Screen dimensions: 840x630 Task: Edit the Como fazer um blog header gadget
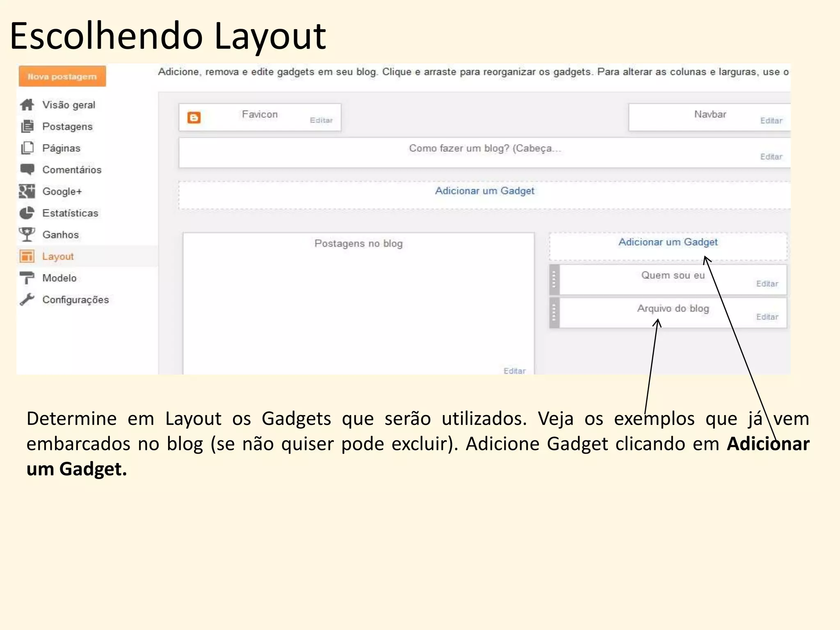772,157
